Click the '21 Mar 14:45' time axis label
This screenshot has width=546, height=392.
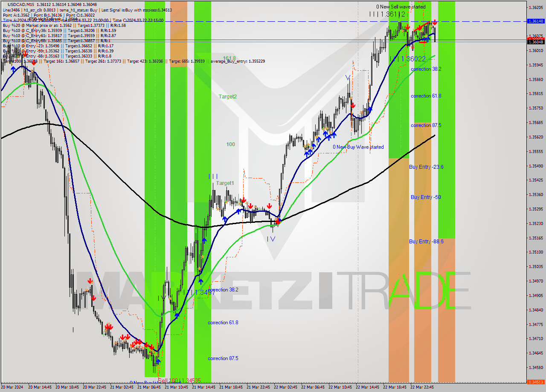pos(203,387)
